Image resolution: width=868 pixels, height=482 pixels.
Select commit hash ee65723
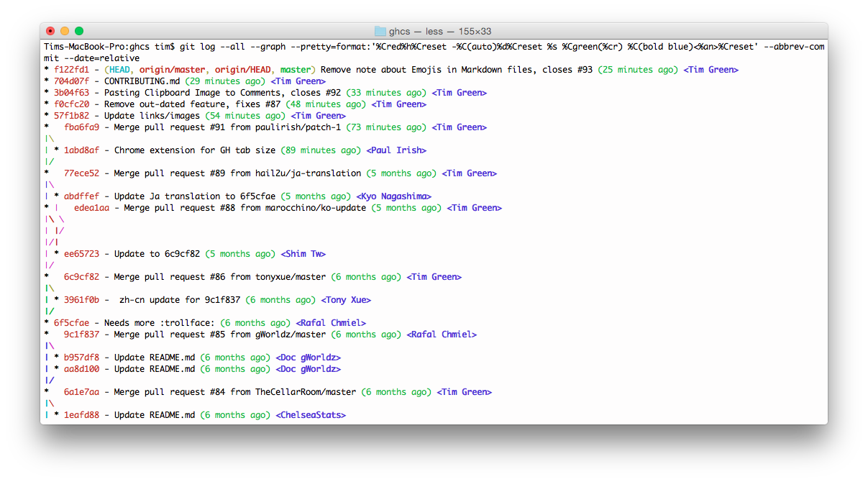tap(81, 254)
